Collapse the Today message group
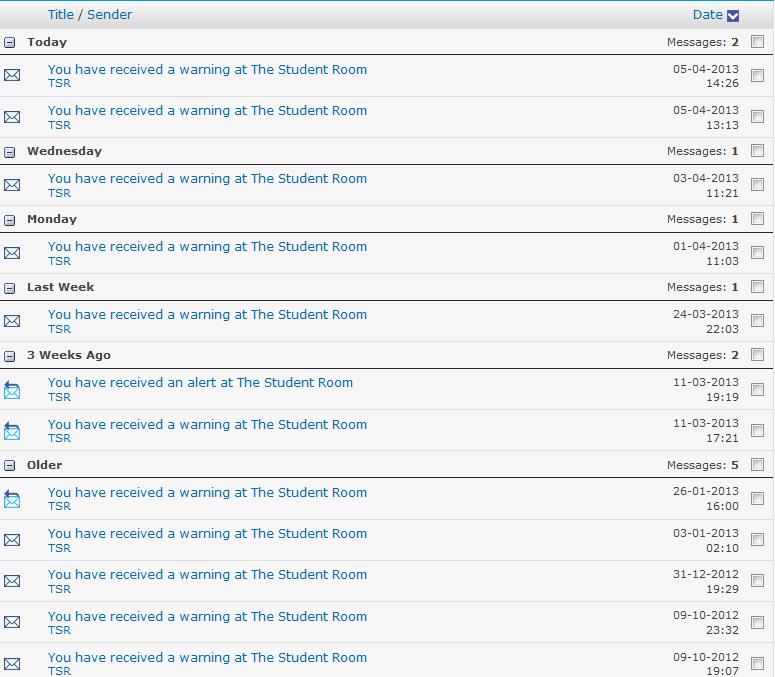This screenshot has height=677, width=775. (x=9, y=42)
